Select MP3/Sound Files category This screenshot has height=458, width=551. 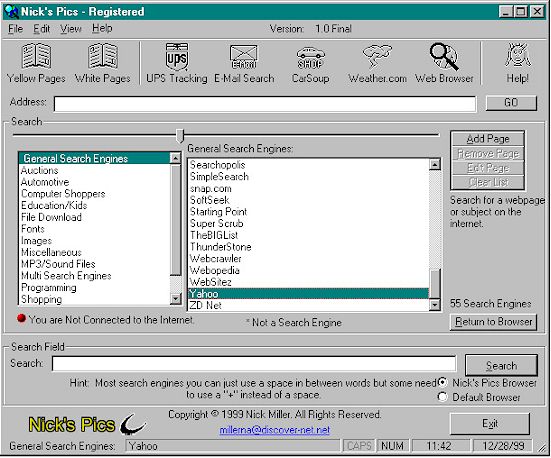click(94, 264)
